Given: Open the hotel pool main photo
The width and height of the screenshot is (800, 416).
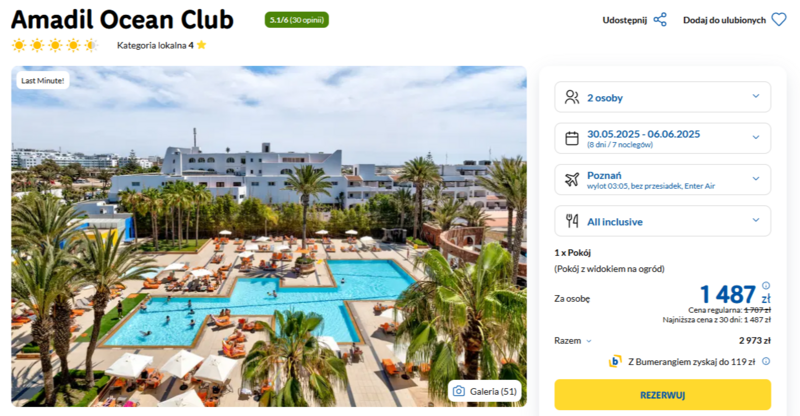Looking at the screenshot, I should click(269, 236).
